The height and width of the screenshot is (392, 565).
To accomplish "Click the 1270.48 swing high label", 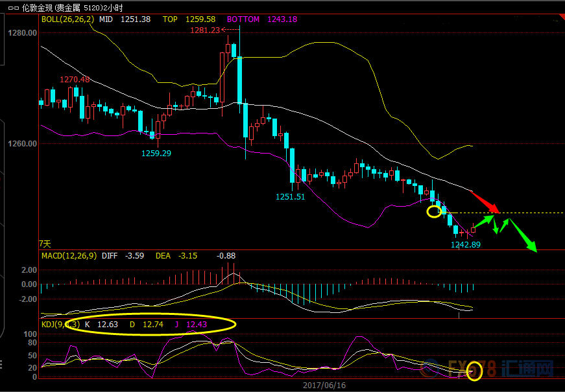I will [75, 80].
